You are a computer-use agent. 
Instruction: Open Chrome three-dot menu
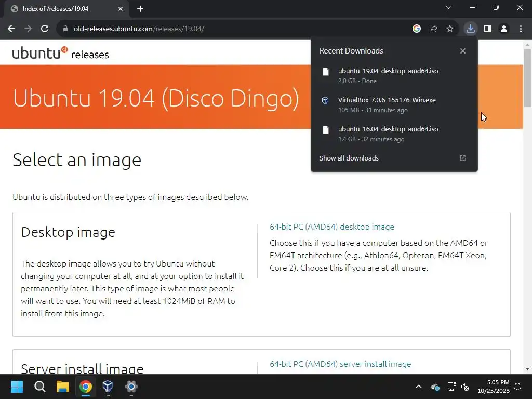point(521,29)
